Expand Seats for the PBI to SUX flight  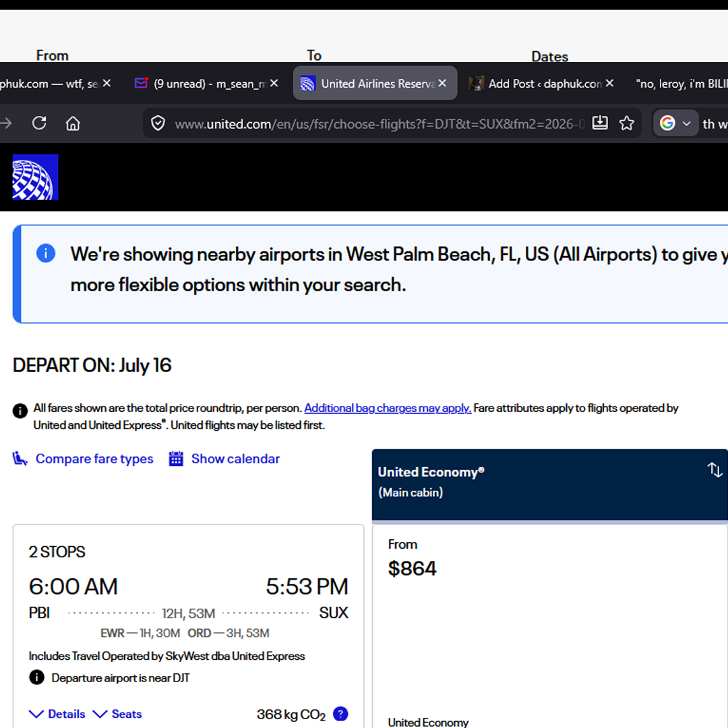[x=126, y=714]
